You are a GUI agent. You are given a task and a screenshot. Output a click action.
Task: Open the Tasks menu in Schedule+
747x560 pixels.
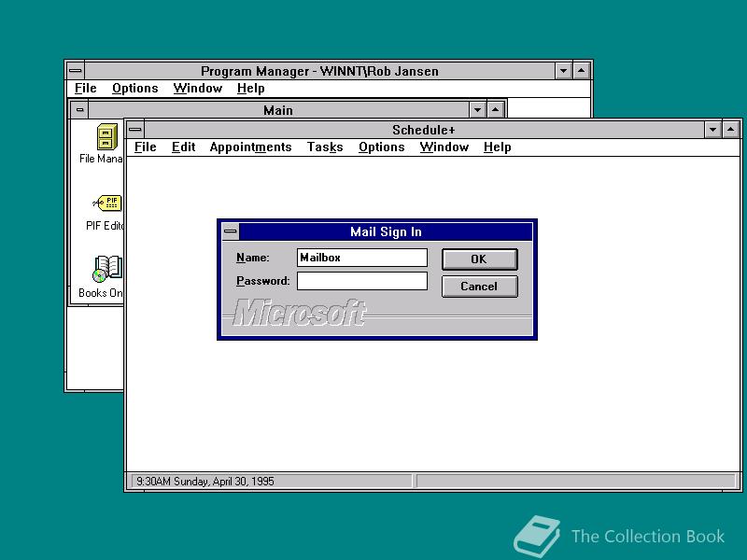click(x=324, y=147)
